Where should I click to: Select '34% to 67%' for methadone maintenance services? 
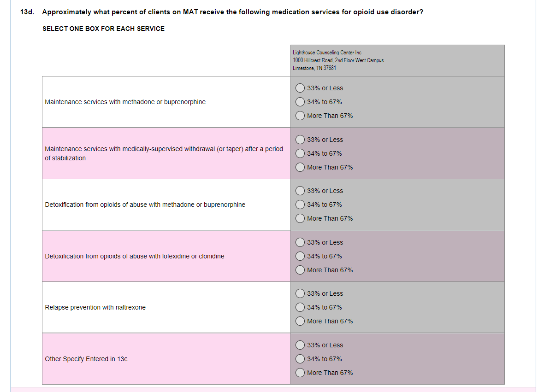click(300, 102)
